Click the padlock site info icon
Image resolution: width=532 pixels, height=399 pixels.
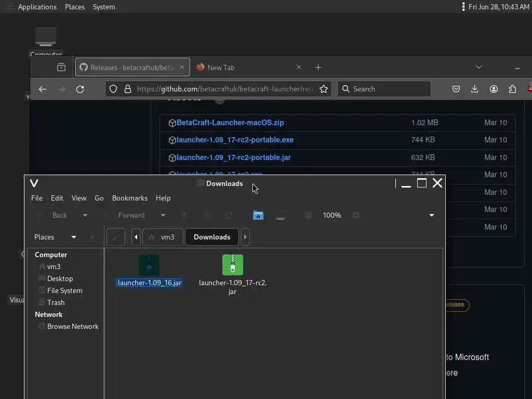[x=128, y=89]
